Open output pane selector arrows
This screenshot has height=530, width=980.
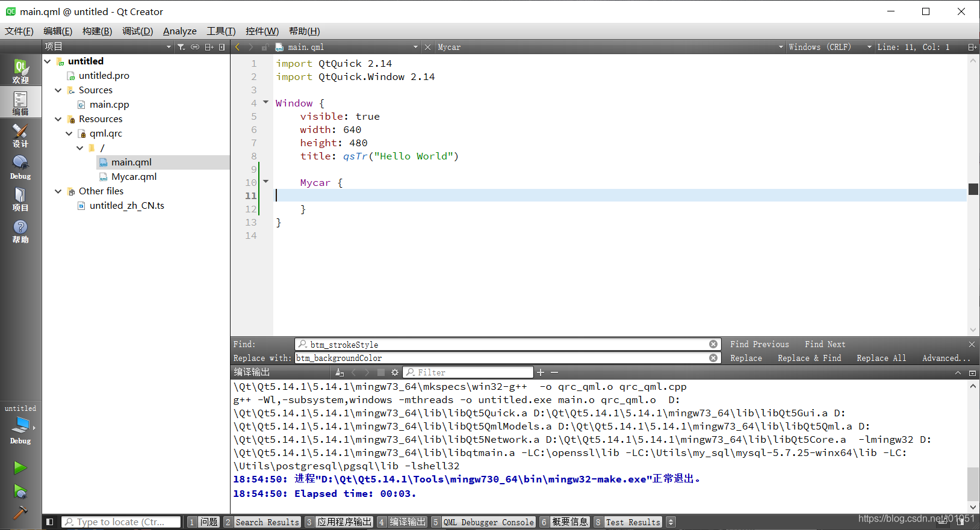tap(671, 522)
